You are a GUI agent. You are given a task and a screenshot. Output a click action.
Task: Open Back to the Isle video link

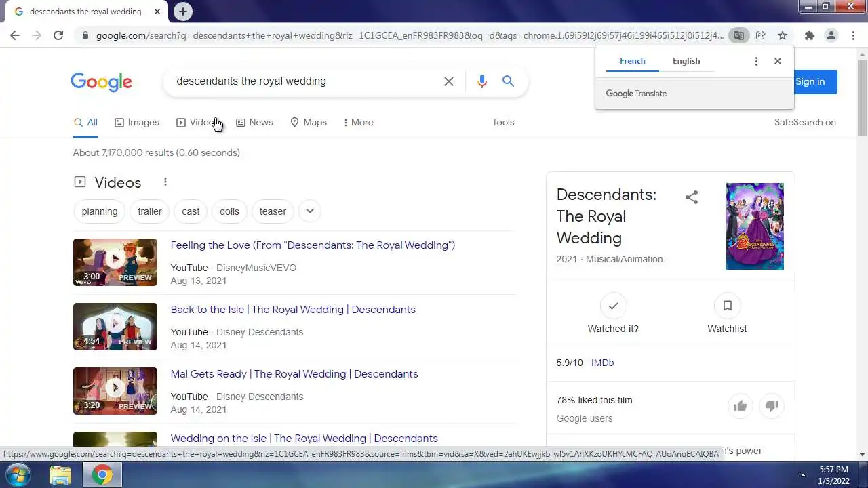pyautogui.click(x=293, y=310)
